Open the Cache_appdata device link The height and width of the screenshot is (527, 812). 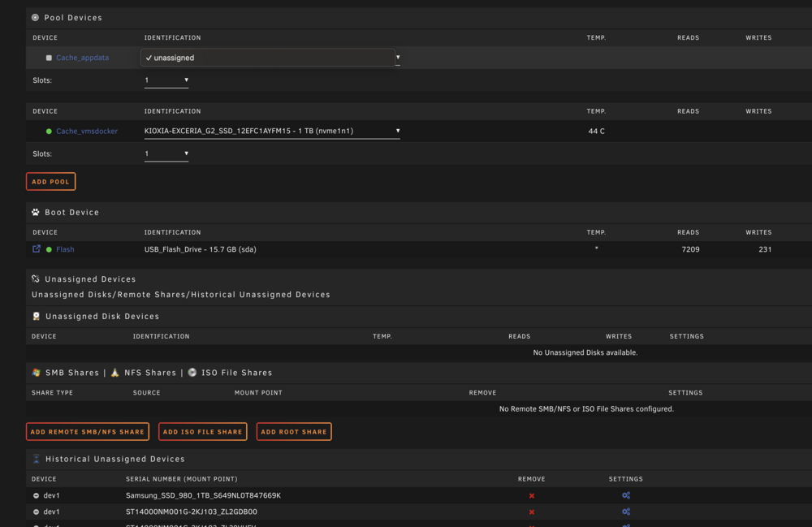(82, 58)
